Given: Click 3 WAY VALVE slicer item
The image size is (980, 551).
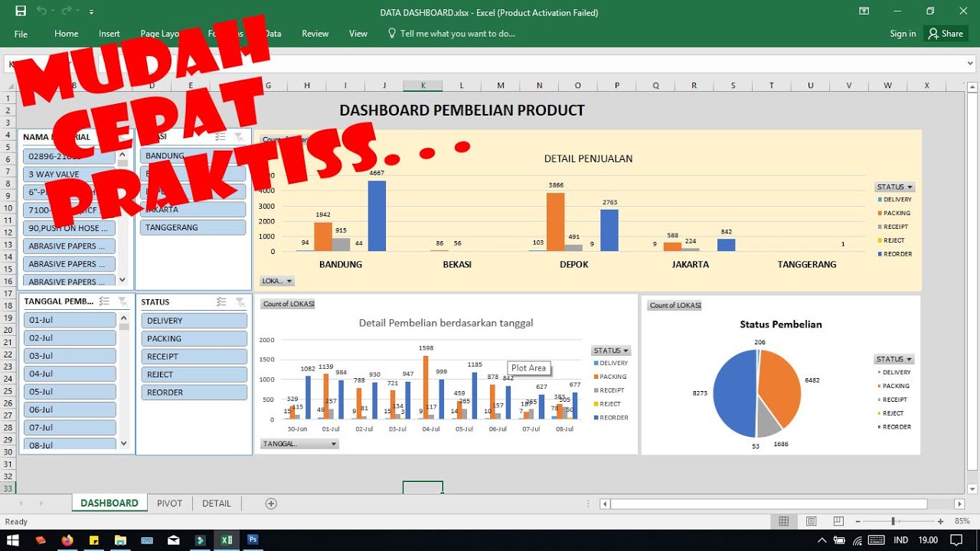Looking at the screenshot, I should (70, 174).
